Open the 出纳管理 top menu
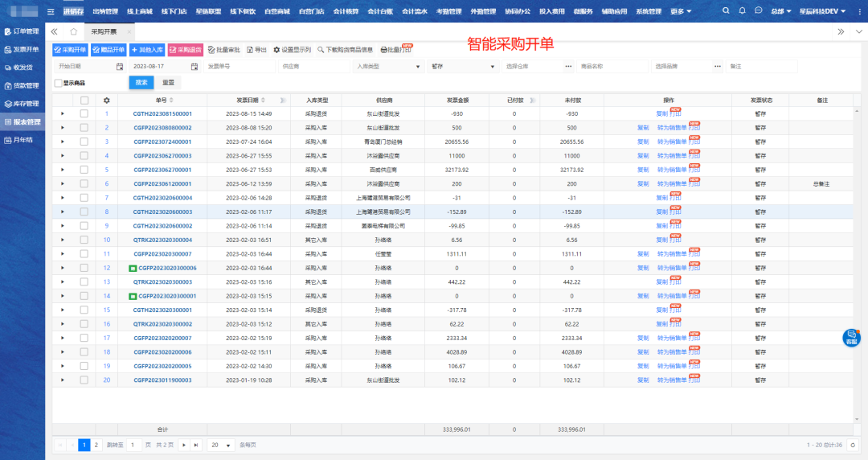The height and width of the screenshot is (460, 868). point(105,11)
